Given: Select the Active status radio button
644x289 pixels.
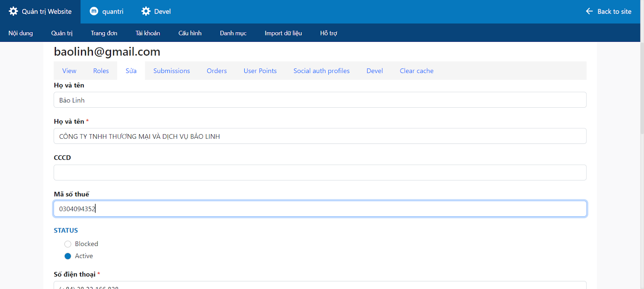Looking at the screenshot, I should coord(68,256).
